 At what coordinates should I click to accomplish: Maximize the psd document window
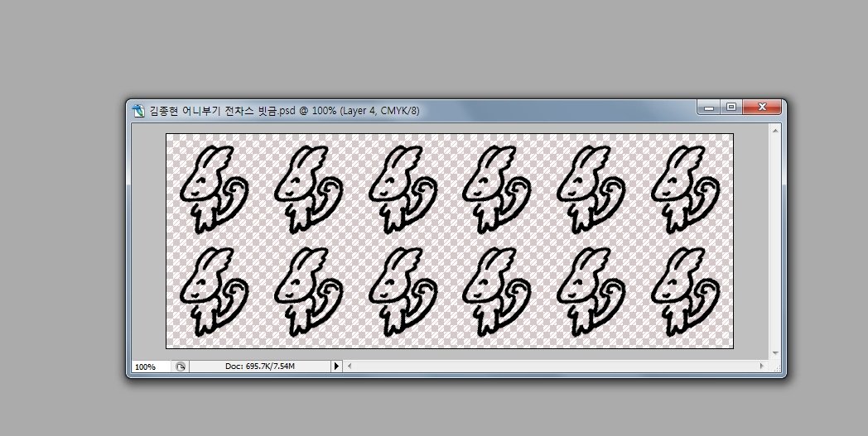(x=731, y=108)
